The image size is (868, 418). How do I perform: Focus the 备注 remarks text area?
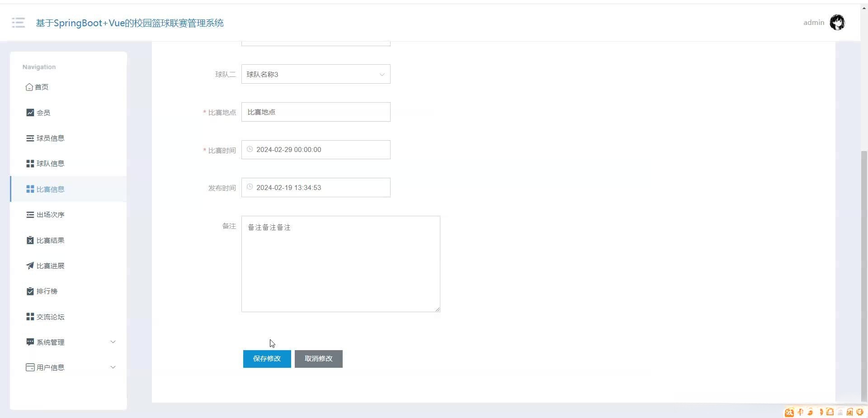(x=341, y=264)
